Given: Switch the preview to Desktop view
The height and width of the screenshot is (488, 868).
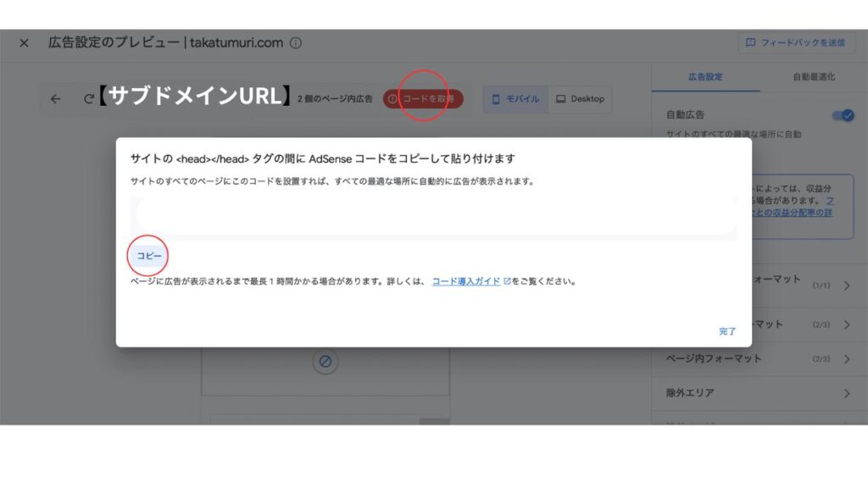Looking at the screenshot, I should [580, 99].
